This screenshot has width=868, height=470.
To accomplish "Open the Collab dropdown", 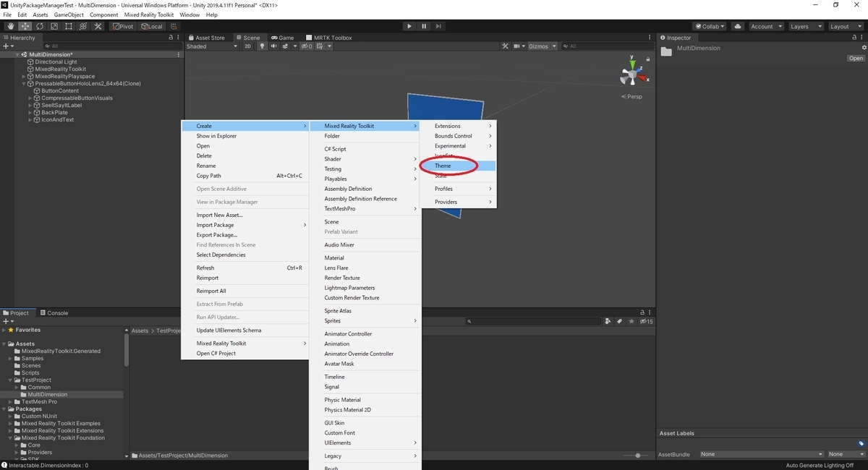I will pos(710,26).
